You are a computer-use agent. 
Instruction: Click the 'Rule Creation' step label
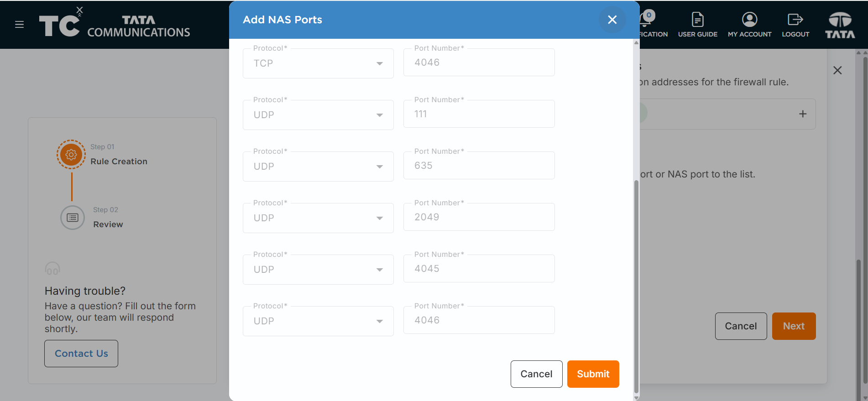[119, 161]
